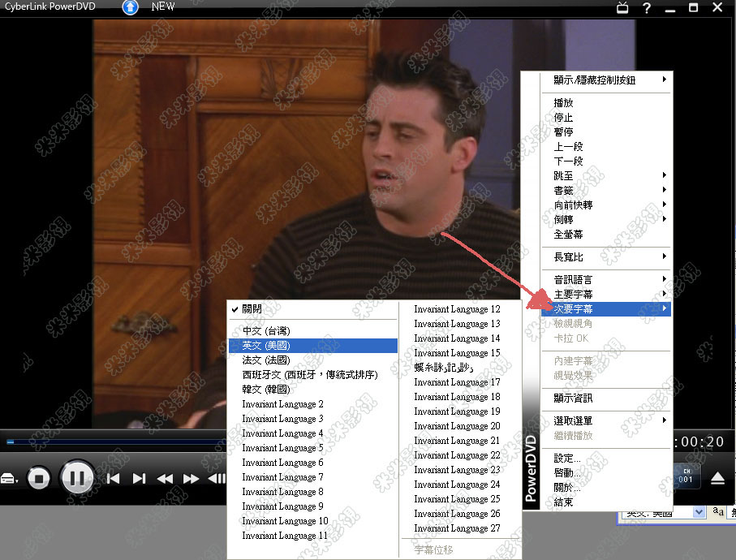Select Invariant Language 2 subtitle
736x560 pixels.
click(313, 404)
